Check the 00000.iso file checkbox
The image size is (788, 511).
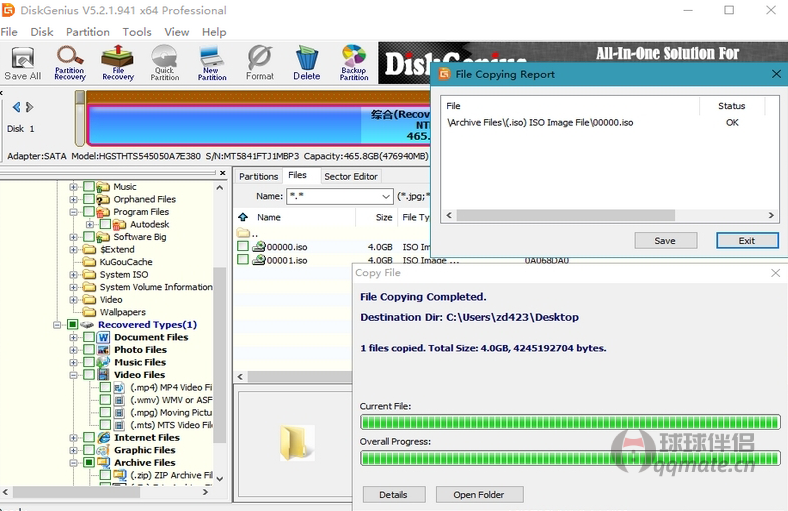[243, 247]
